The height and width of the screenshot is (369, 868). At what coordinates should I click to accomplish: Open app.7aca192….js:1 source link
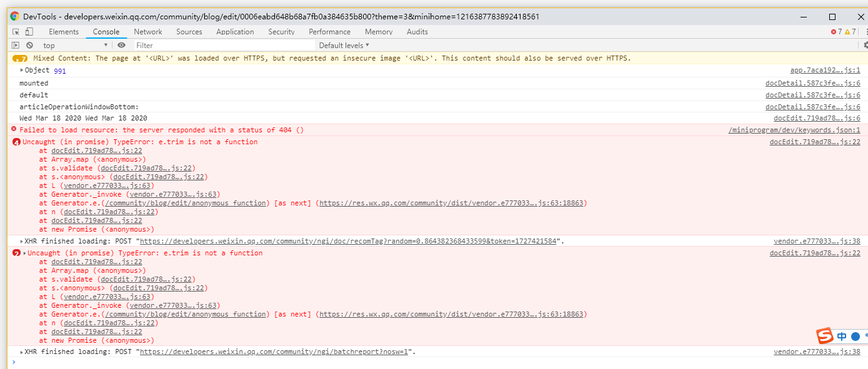tap(825, 71)
